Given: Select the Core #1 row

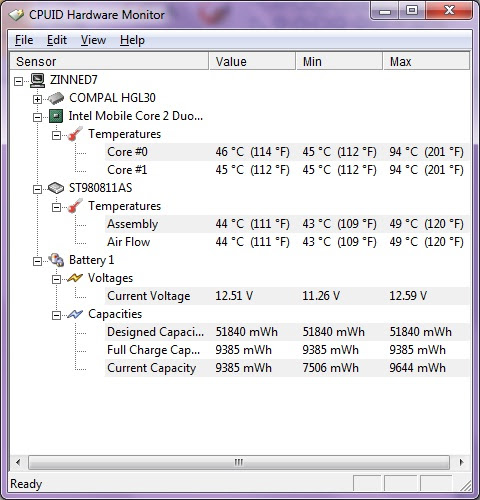Looking at the screenshot, I should [x=287, y=170].
